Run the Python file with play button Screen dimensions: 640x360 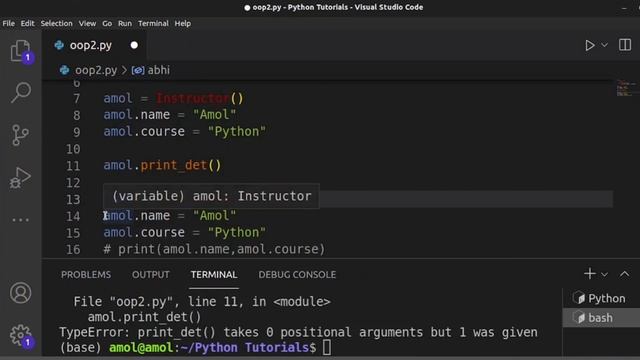(x=589, y=45)
